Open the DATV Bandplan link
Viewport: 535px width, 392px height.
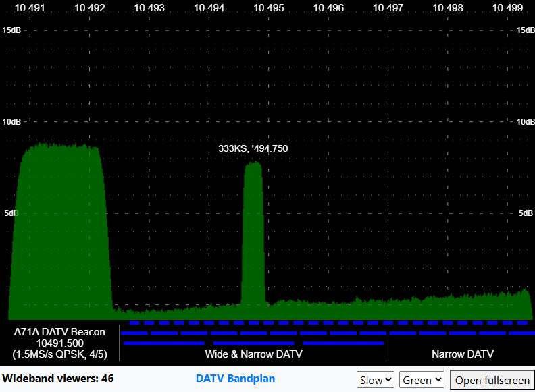235,379
